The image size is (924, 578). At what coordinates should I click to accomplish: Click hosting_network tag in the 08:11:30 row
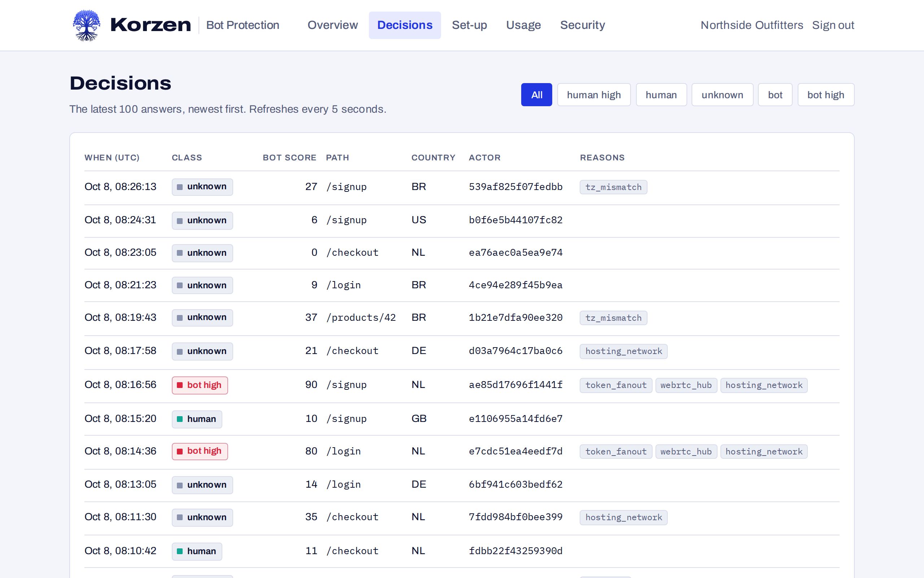click(623, 518)
